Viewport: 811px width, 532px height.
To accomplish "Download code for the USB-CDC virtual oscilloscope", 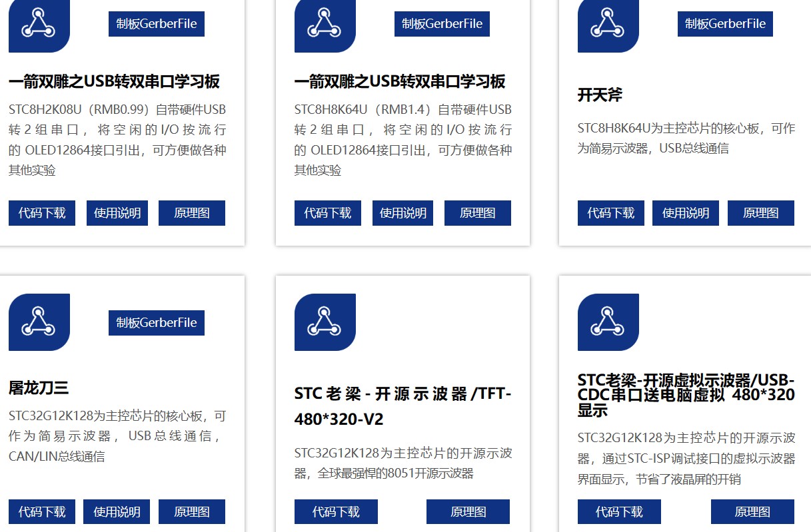I will 619,512.
